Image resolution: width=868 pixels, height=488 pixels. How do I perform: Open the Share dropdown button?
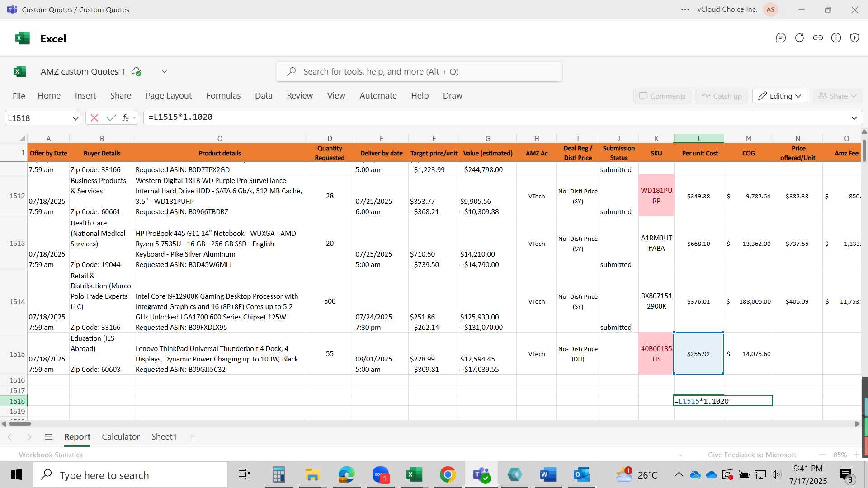coord(838,96)
